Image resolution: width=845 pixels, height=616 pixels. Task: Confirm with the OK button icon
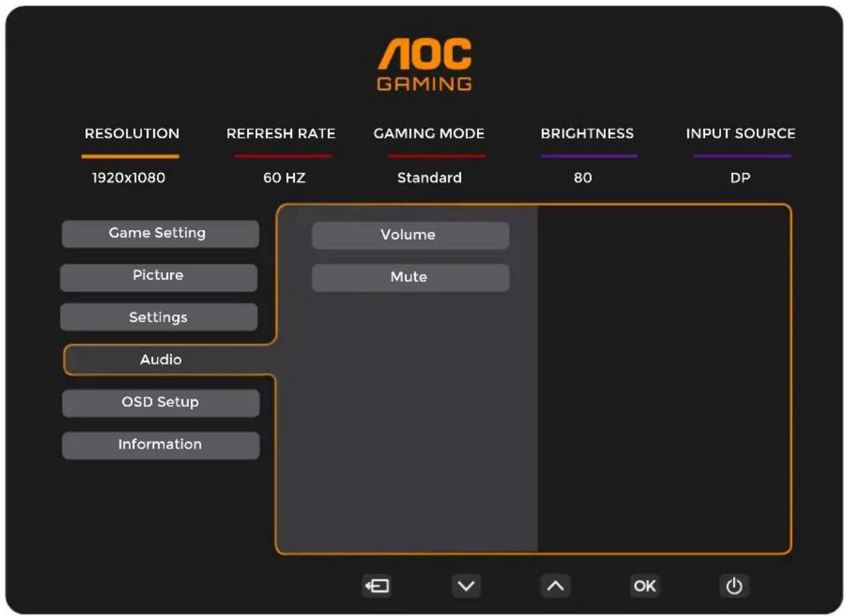coord(644,586)
